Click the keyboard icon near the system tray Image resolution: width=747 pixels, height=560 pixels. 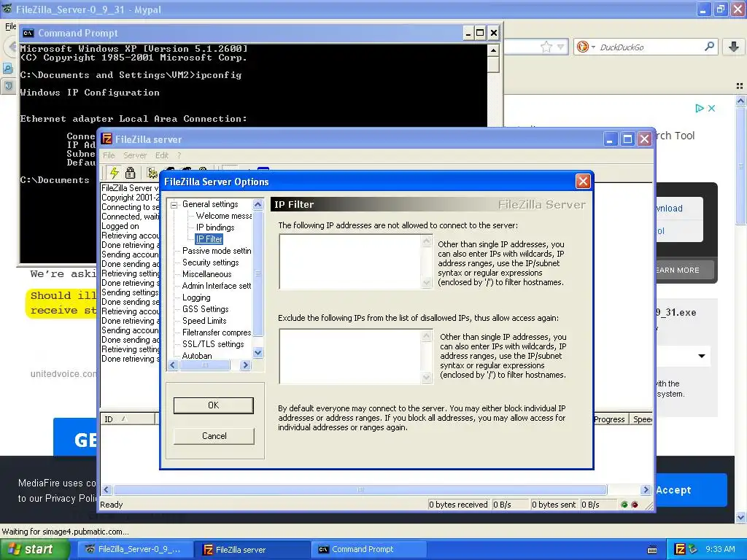click(x=653, y=550)
